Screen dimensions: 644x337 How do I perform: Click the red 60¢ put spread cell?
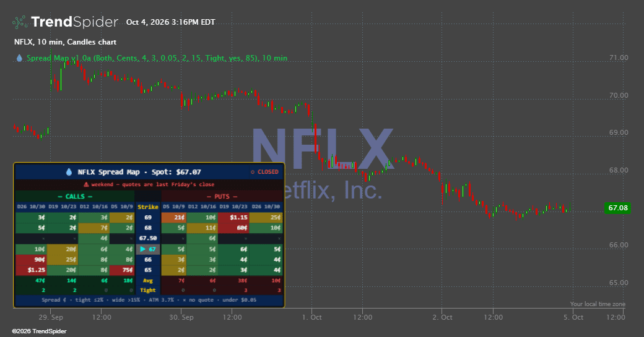pos(233,228)
